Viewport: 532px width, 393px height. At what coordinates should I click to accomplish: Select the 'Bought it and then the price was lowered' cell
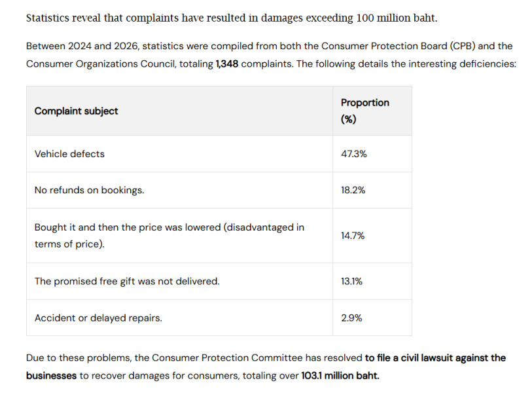click(x=179, y=236)
